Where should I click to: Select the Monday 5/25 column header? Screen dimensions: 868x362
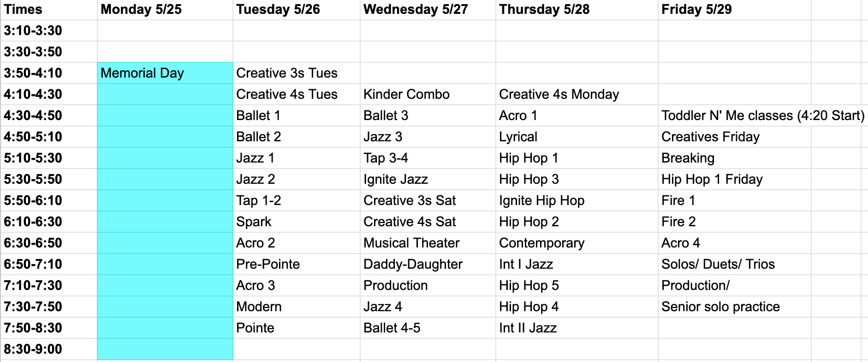click(165, 10)
